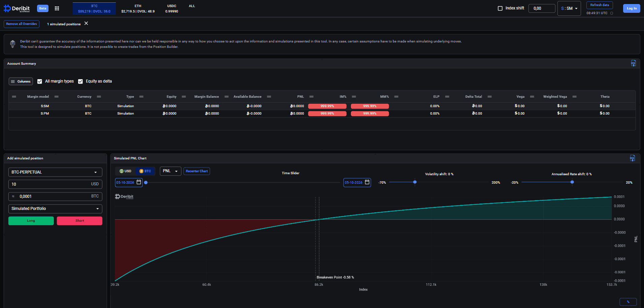Image resolution: width=644 pixels, height=308 pixels.
Task: Open Vega column menu
Action: click(x=532, y=97)
